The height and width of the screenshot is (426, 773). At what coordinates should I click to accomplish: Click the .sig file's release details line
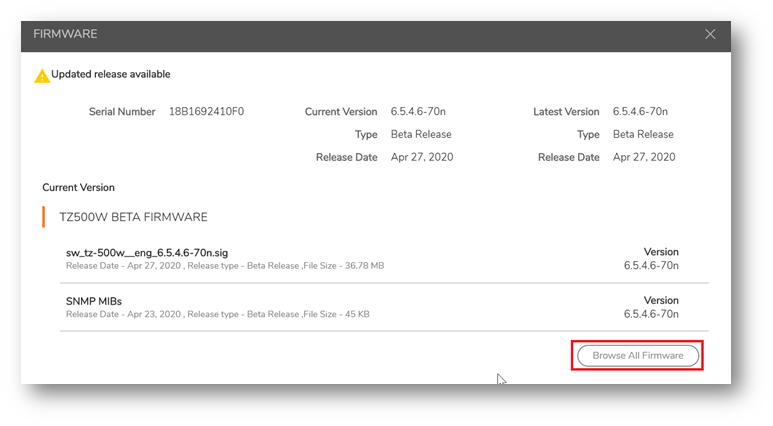pyautogui.click(x=224, y=266)
